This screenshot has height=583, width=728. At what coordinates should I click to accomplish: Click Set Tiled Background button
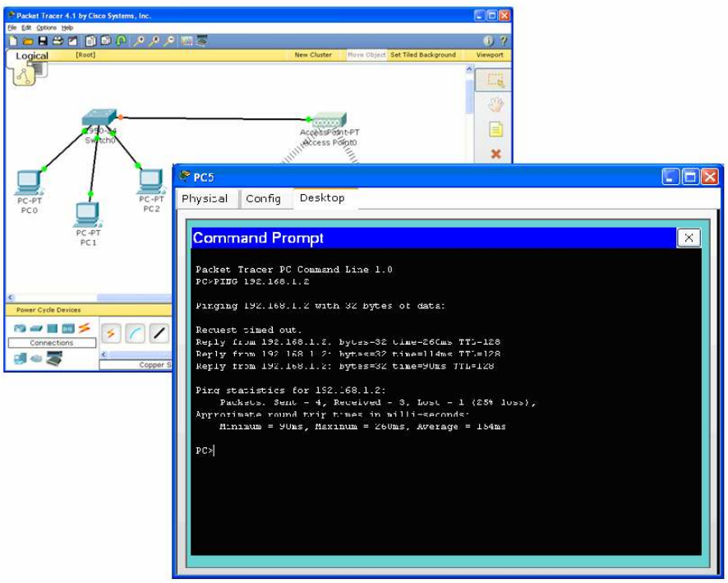[422, 55]
